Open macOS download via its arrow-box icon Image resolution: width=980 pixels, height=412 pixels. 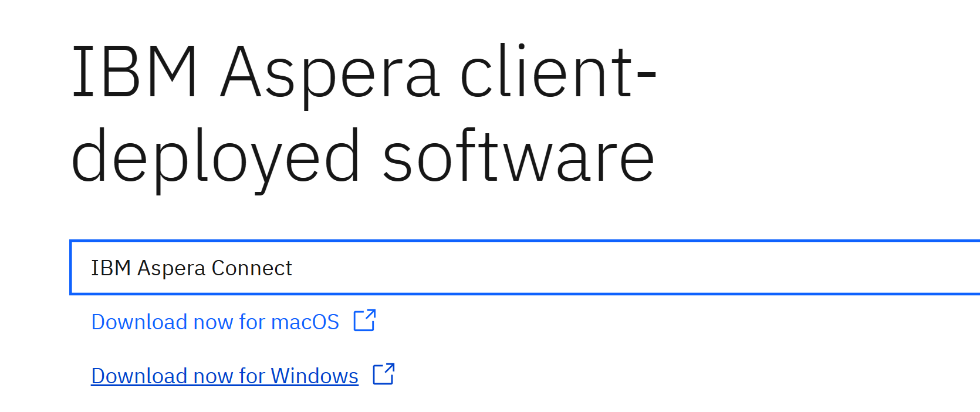364,320
